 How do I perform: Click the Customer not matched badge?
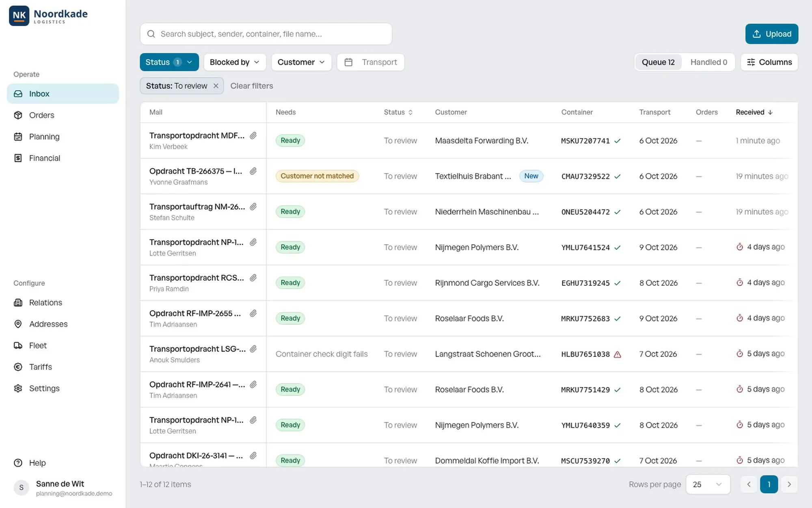click(317, 176)
